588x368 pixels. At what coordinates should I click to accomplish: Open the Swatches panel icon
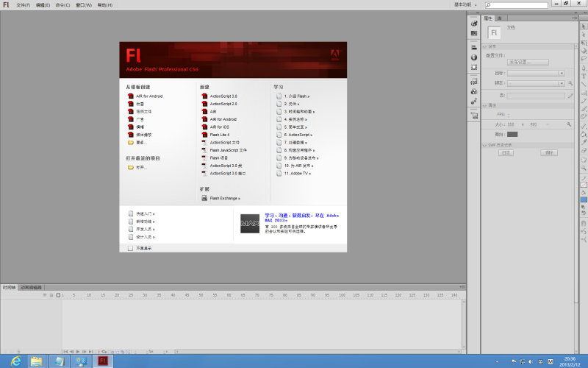(474, 33)
